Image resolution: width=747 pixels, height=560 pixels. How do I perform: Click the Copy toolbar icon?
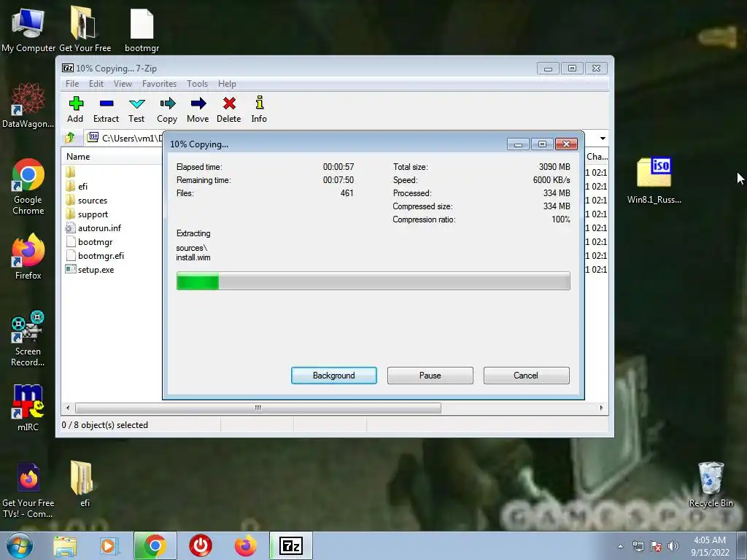(x=167, y=109)
